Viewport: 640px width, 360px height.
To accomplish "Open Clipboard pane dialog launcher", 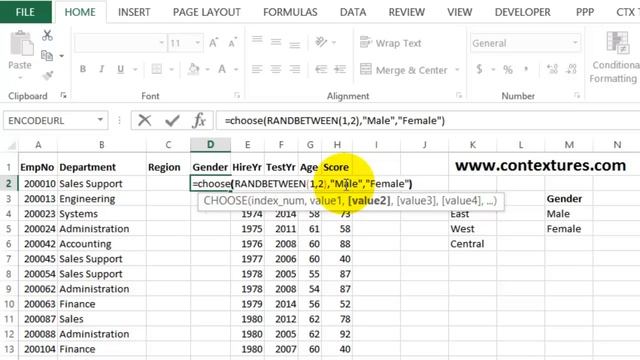I will [63, 95].
